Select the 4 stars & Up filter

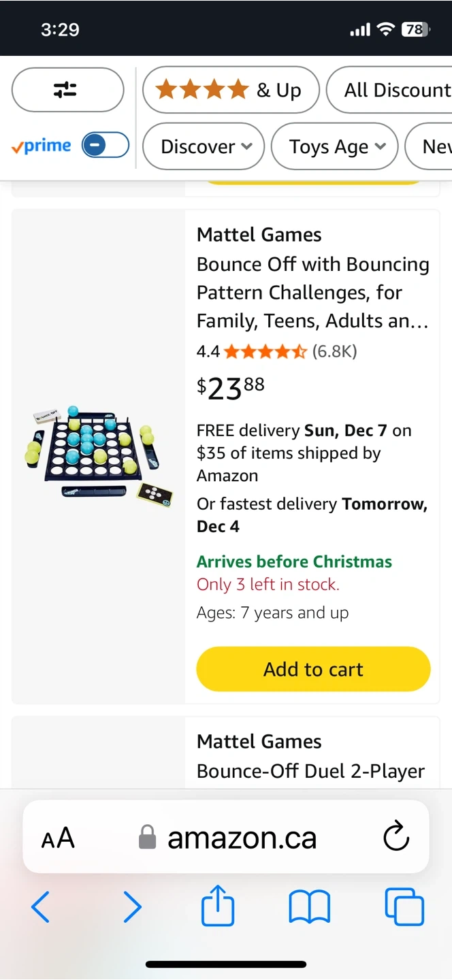click(x=230, y=90)
